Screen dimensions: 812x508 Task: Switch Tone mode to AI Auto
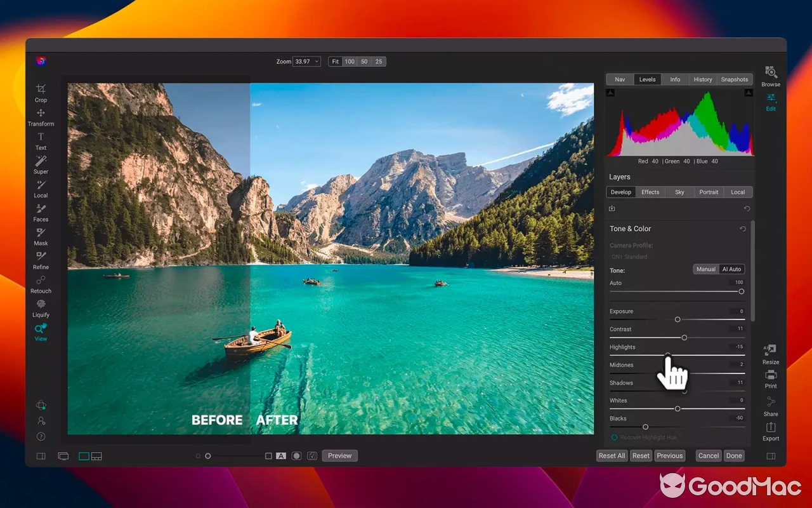coord(731,269)
